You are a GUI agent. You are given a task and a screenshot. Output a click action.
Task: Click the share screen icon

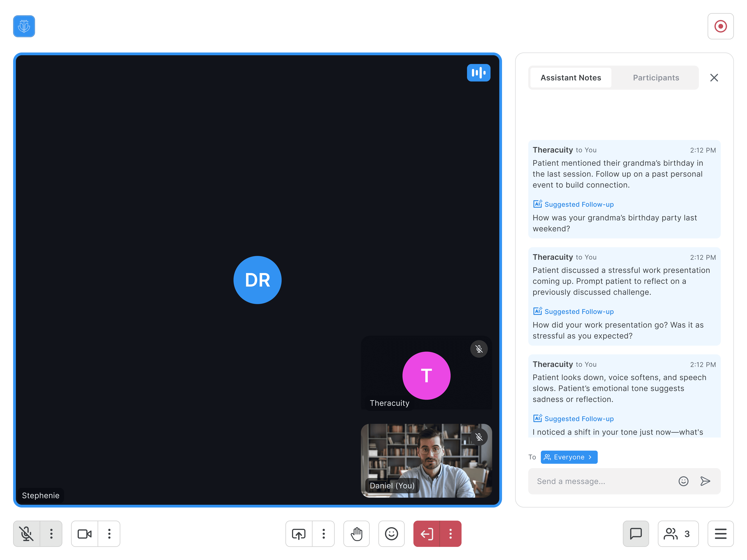(x=299, y=534)
